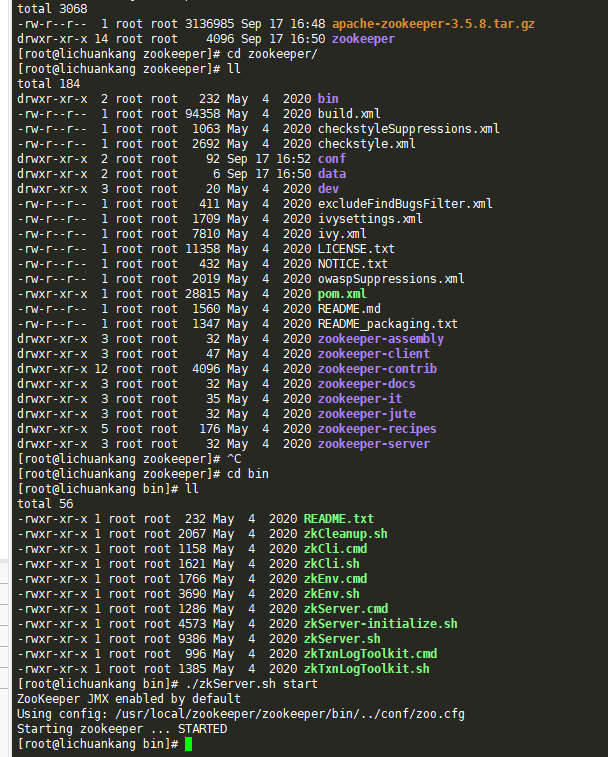
Task: Click the README.md file entry
Action: coord(349,309)
